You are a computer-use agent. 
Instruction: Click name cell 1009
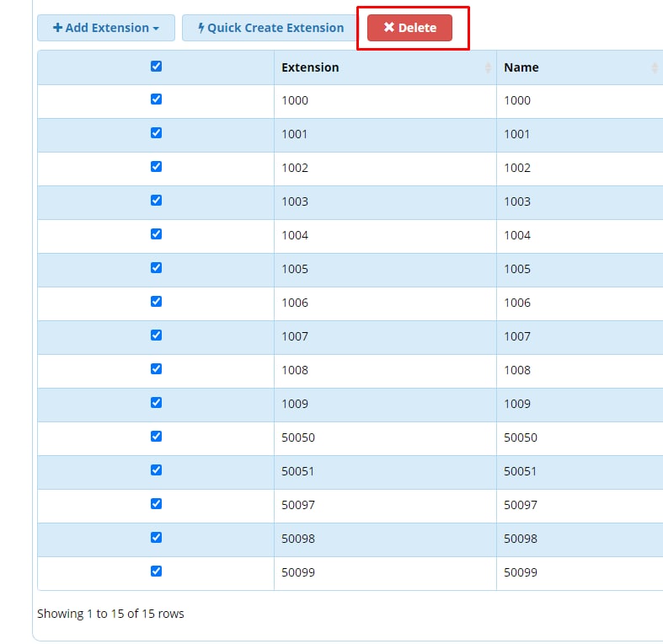click(580, 405)
